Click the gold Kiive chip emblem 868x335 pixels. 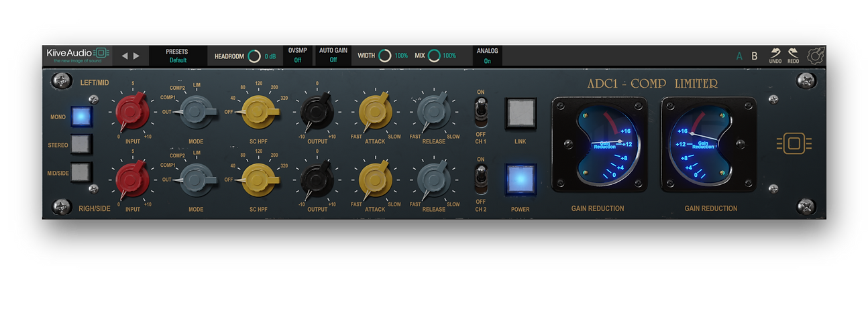(x=794, y=143)
